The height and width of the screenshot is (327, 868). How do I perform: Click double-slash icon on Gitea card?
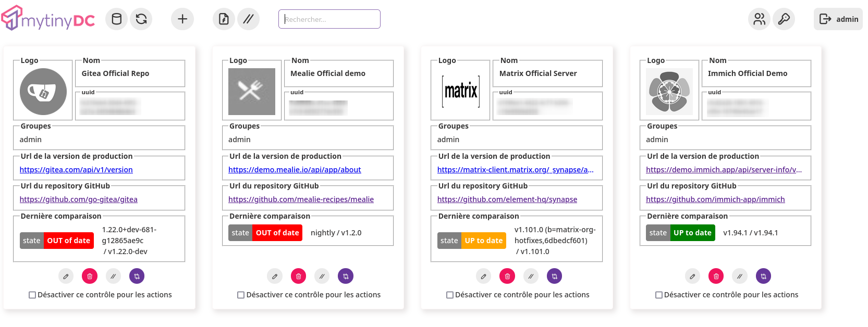point(113,276)
